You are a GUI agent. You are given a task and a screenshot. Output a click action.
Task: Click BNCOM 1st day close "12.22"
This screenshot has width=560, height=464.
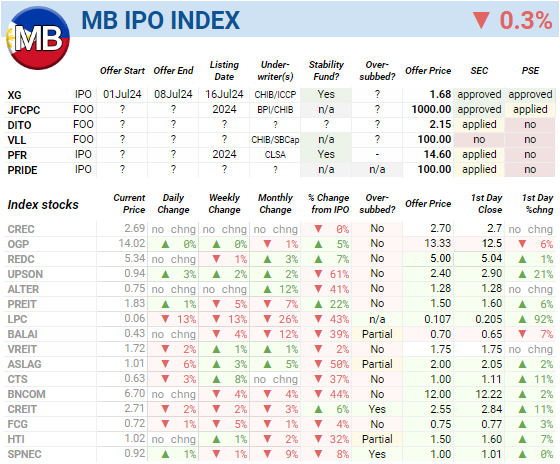tap(489, 394)
